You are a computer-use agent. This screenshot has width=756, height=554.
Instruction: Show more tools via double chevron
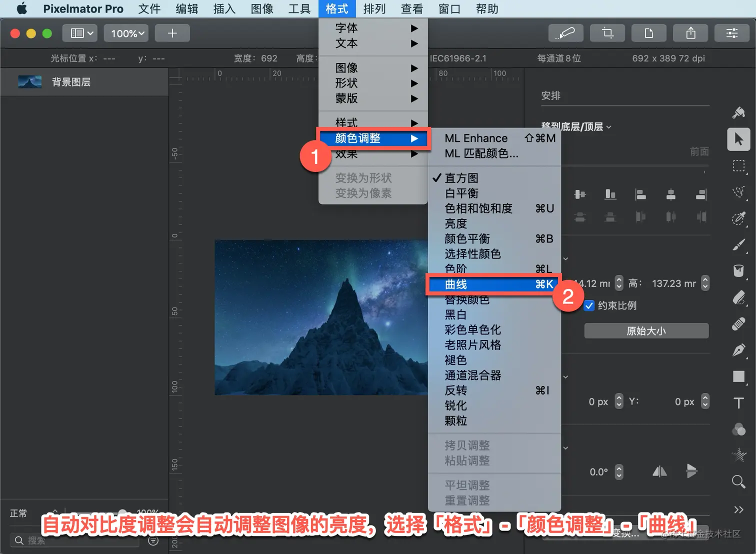pos(738,509)
